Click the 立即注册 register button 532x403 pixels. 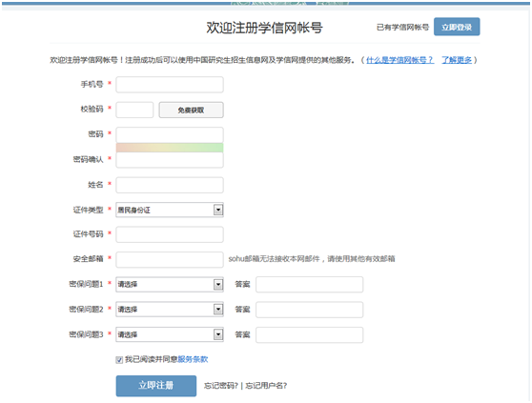(x=156, y=386)
